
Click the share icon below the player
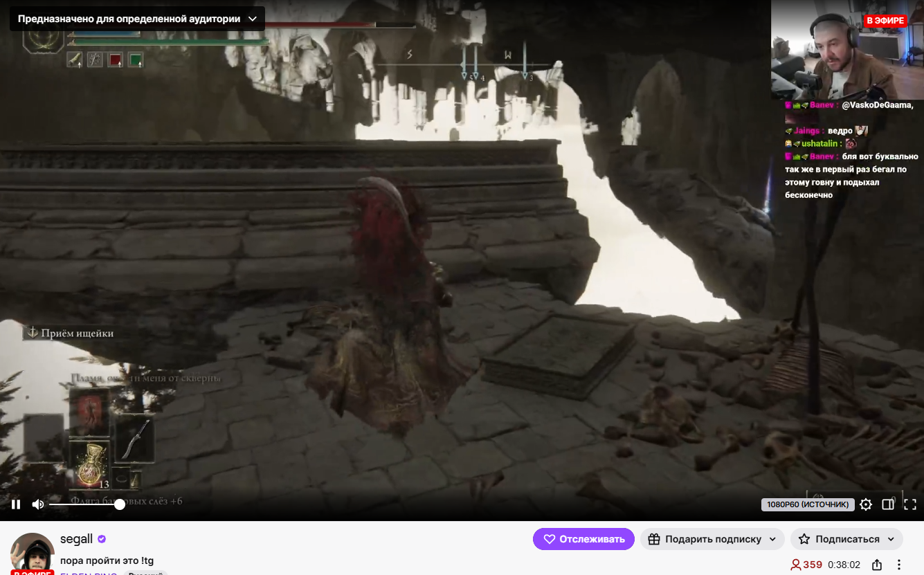pos(877,565)
